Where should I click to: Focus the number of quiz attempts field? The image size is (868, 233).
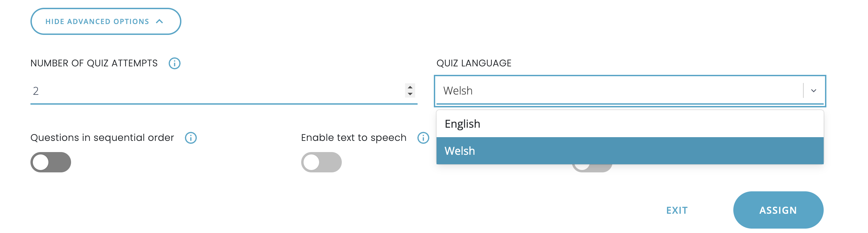coord(217,91)
